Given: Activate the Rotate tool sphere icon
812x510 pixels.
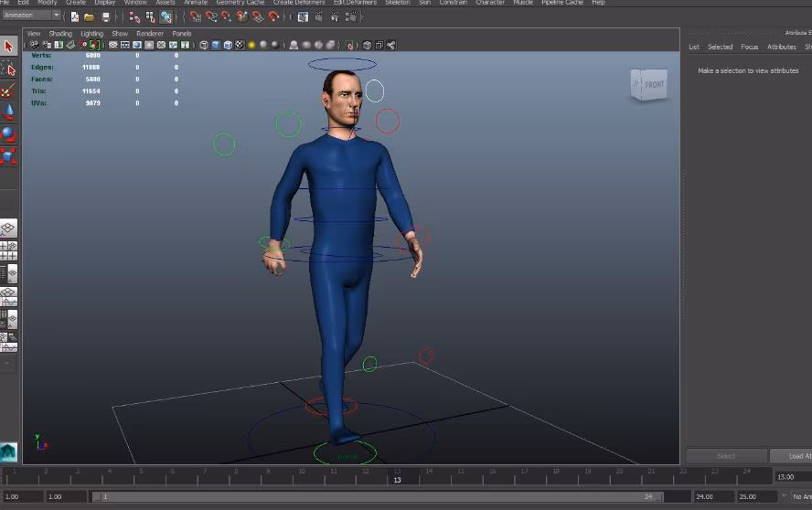Looking at the screenshot, I should [8, 134].
